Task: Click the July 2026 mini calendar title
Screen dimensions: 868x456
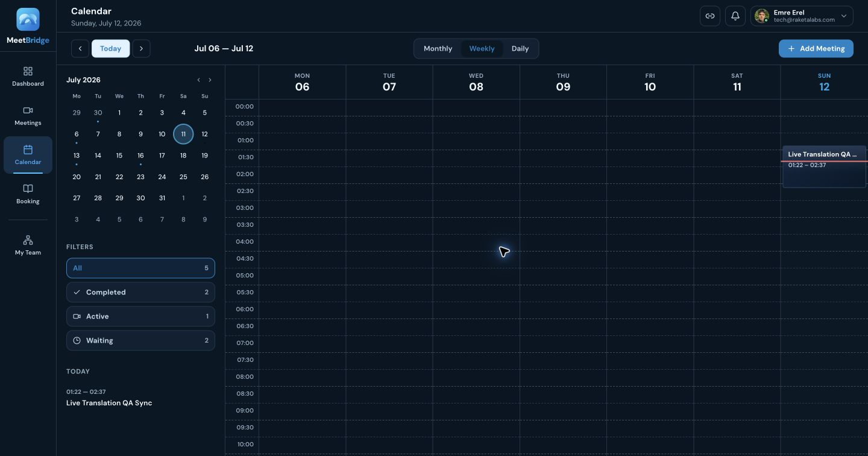Action: [x=83, y=80]
